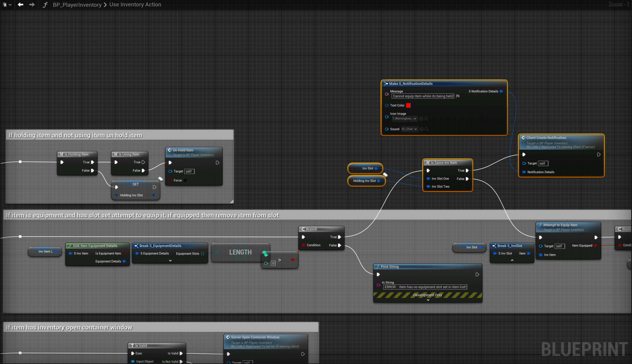Click use-selected arrow icon beside Sound dropdown
Viewport: 632px width, 364px height.
[421, 129]
